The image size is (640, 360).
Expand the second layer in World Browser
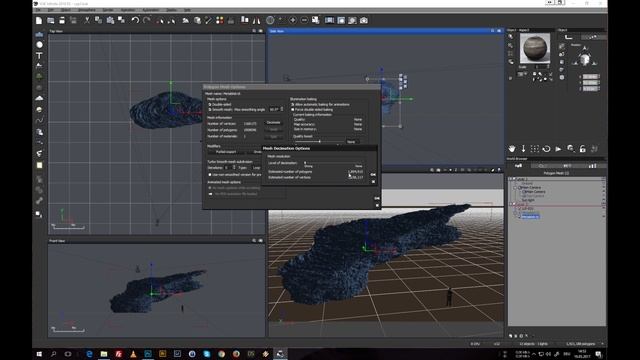pyautogui.click(x=510, y=204)
